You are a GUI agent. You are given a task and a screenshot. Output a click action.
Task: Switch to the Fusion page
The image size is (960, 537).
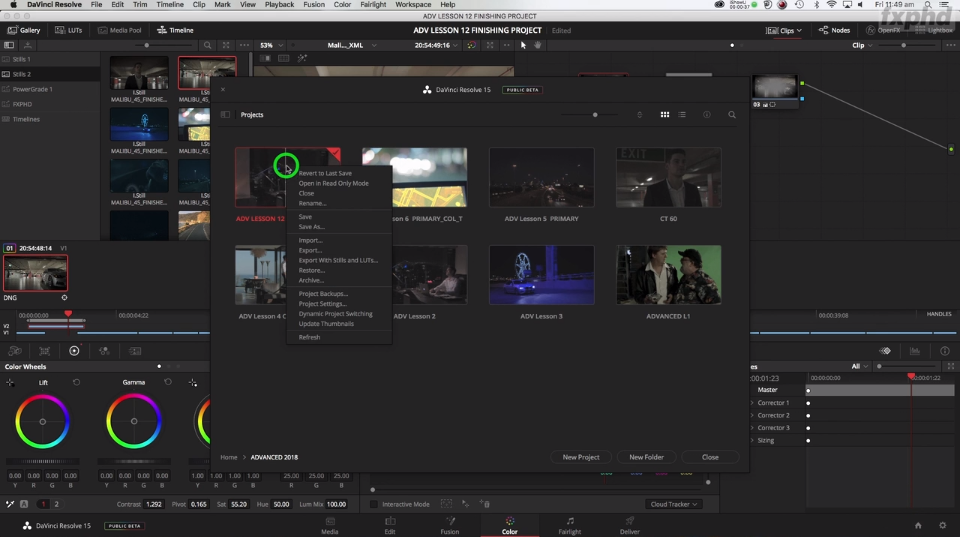tap(449, 525)
